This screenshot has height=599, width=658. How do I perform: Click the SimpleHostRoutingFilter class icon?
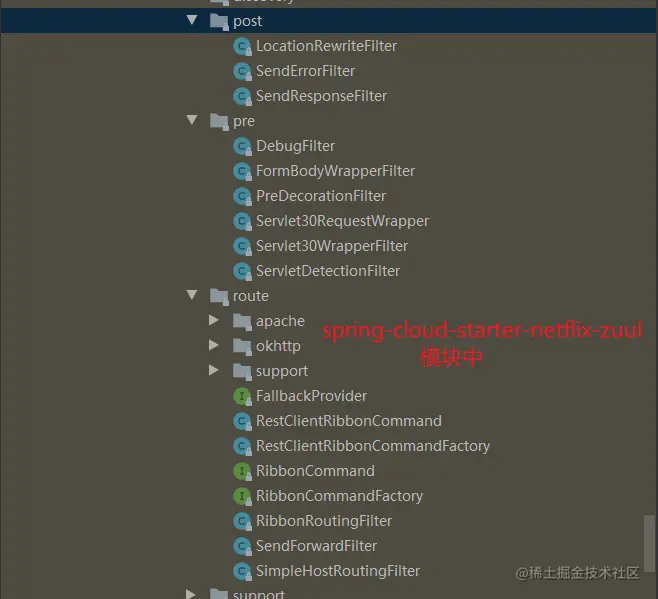coord(243,571)
